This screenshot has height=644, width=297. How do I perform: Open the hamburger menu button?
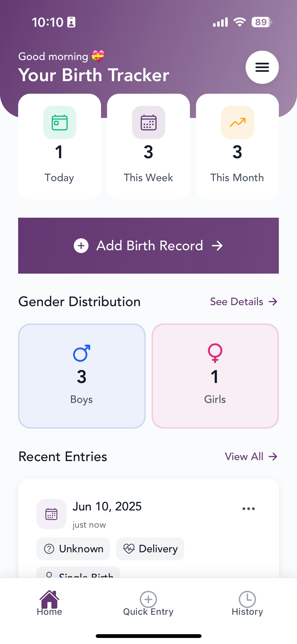[262, 67]
